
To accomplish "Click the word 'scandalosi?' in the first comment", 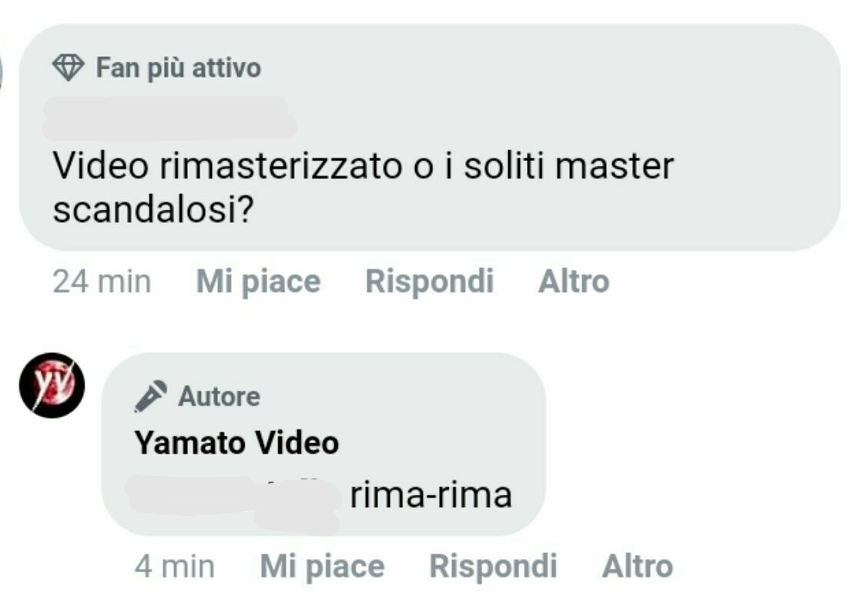I will 153,210.
